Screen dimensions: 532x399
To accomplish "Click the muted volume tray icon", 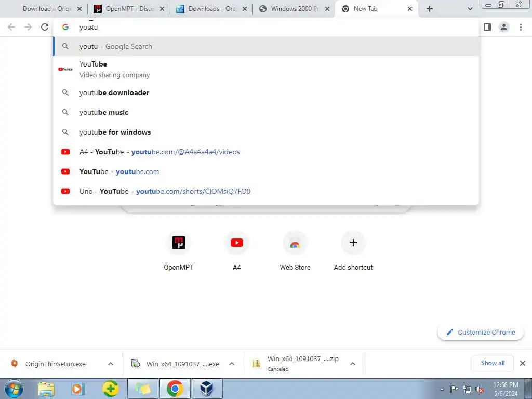I will click(x=480, y=389).
